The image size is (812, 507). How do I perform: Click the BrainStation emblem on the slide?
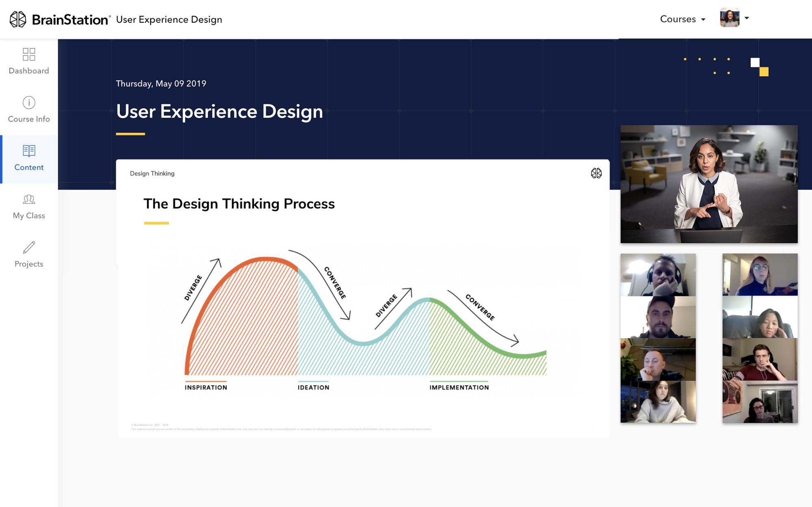595,173
